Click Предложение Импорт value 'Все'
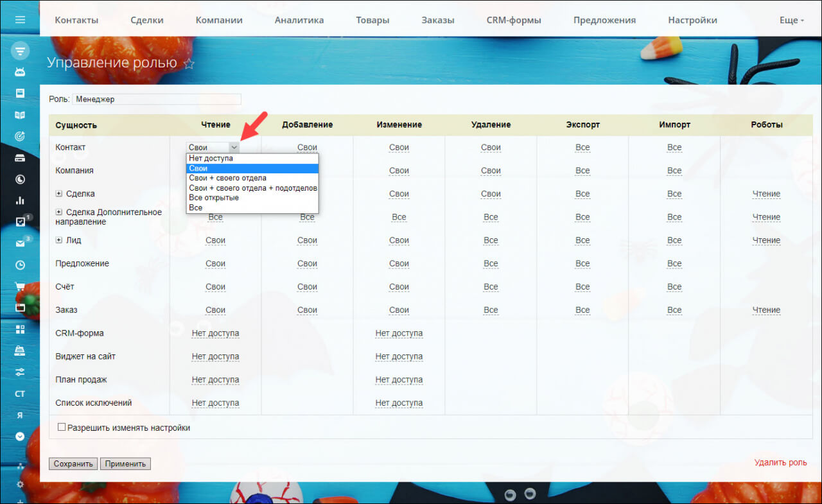 pyautogui.click(x=674, y=263)
